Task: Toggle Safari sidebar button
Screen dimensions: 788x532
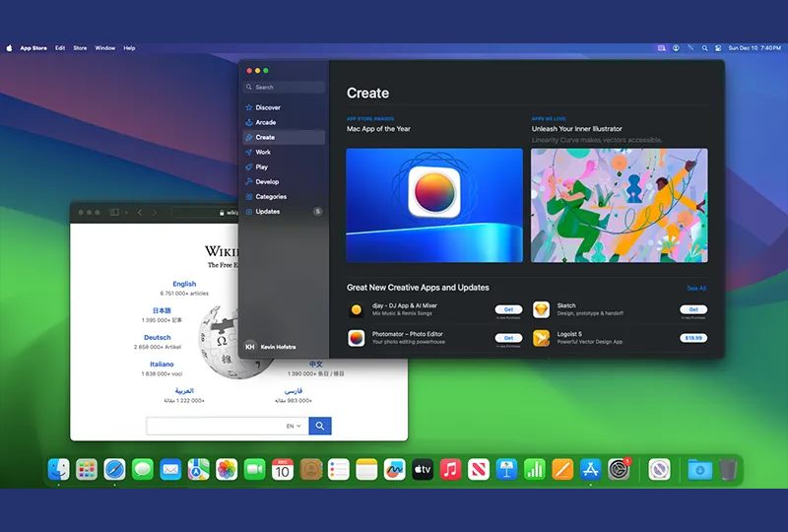Action: pos(114,213)
